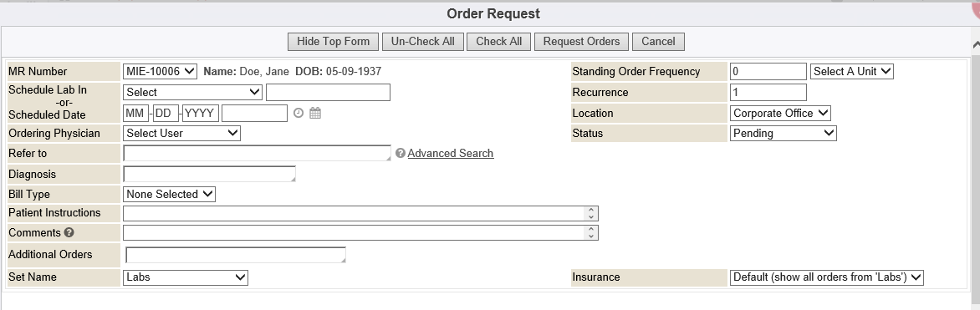980x310 pixels.
Task: Click the Request Orders button
Action: [x=581, y=42]
